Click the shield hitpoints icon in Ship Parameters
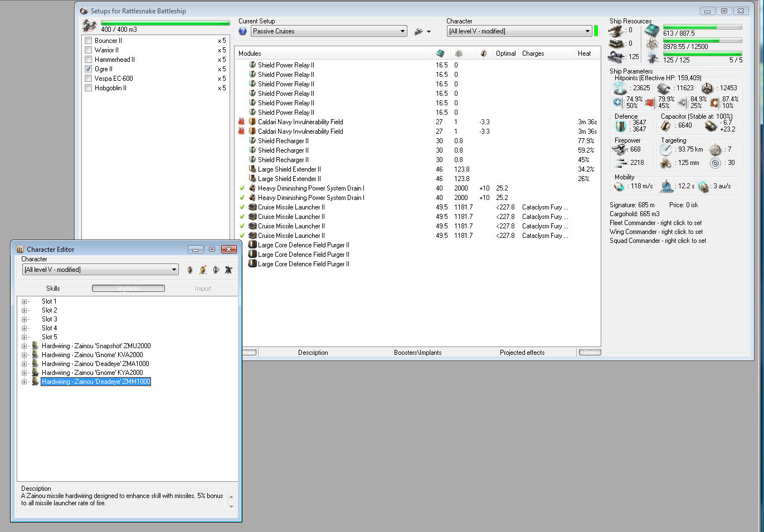The image size is (764, 532). 620,88
